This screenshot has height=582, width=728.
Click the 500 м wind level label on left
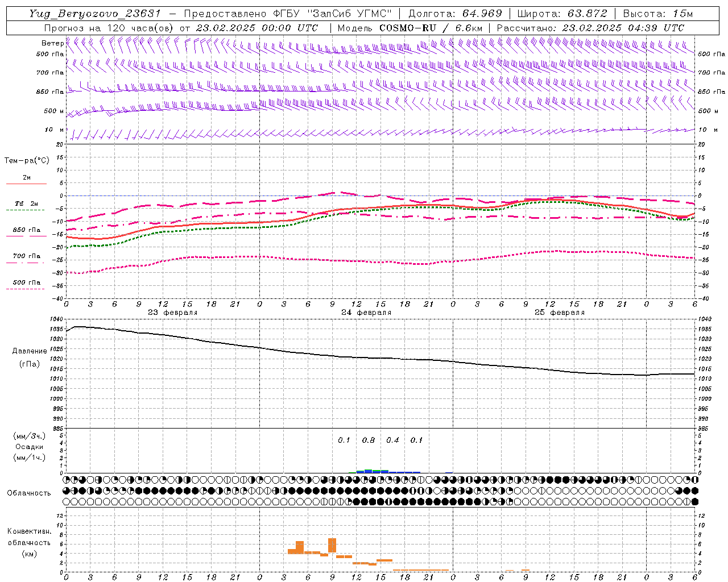coord(54,111)
